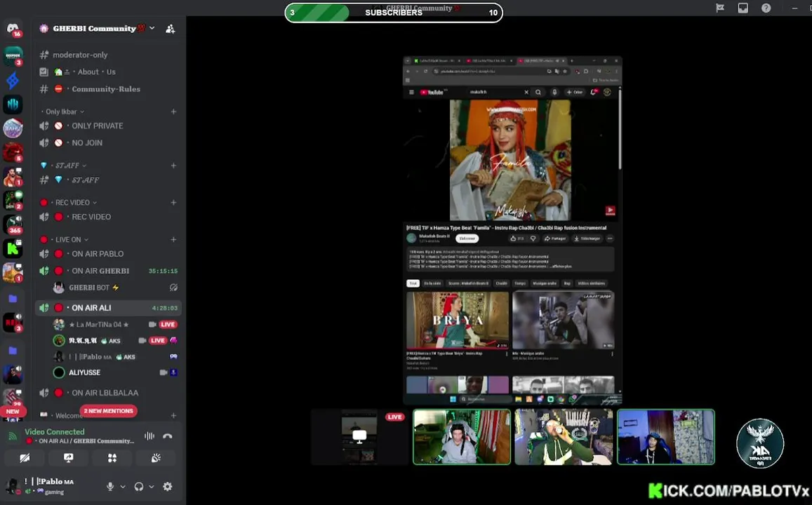Open the green K server icon
The width and height of the screenshot is (812, 505).
13,248
